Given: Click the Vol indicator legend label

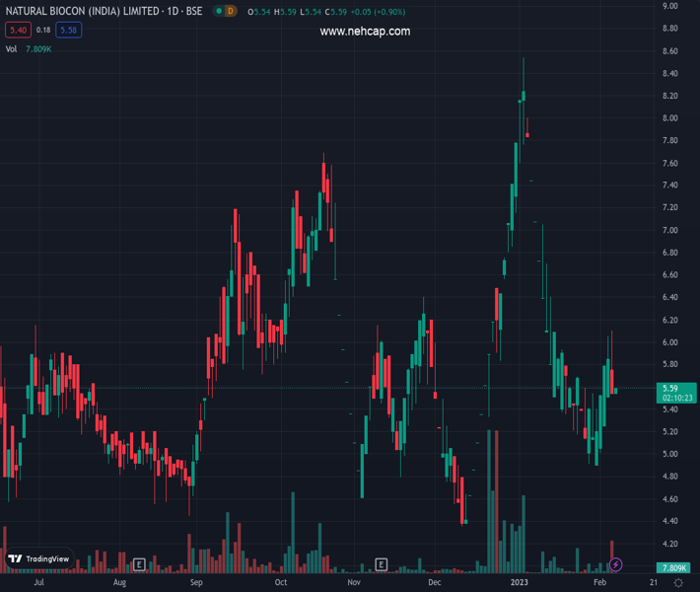Looking at the screenshot, I should click(11, 48).
